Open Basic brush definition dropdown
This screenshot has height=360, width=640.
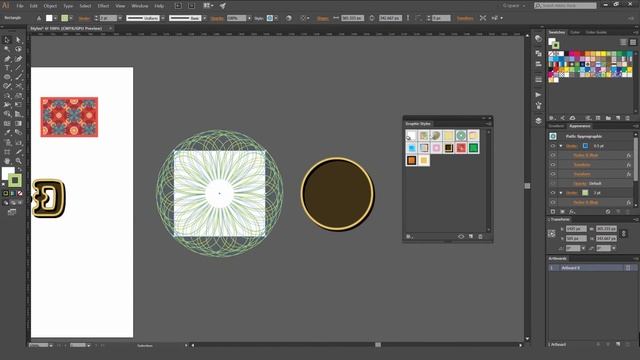tap(204, 18)
